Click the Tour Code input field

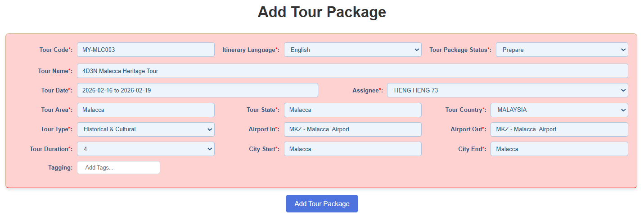(x=145, y=50)
